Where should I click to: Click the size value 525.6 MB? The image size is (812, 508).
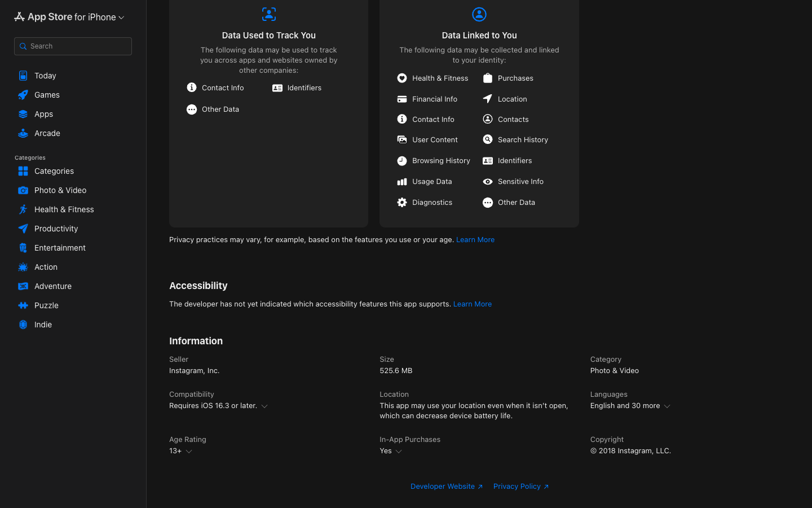click(x=396, y=371)
